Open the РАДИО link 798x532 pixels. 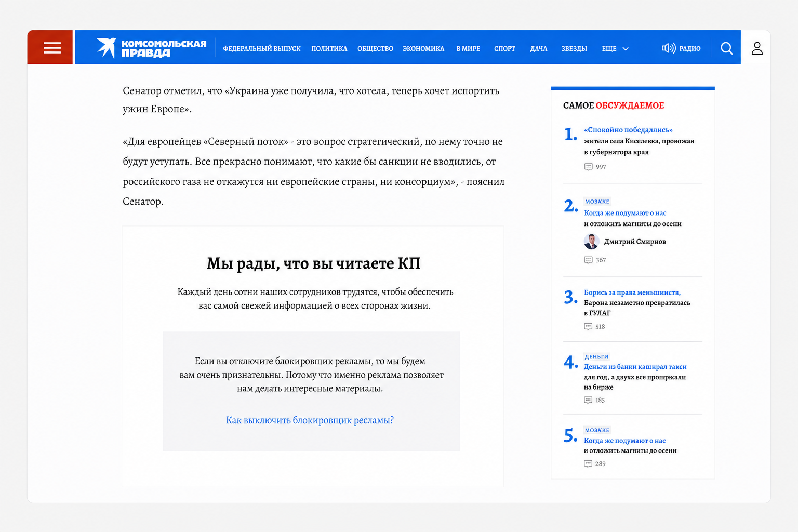click(690, 48)
